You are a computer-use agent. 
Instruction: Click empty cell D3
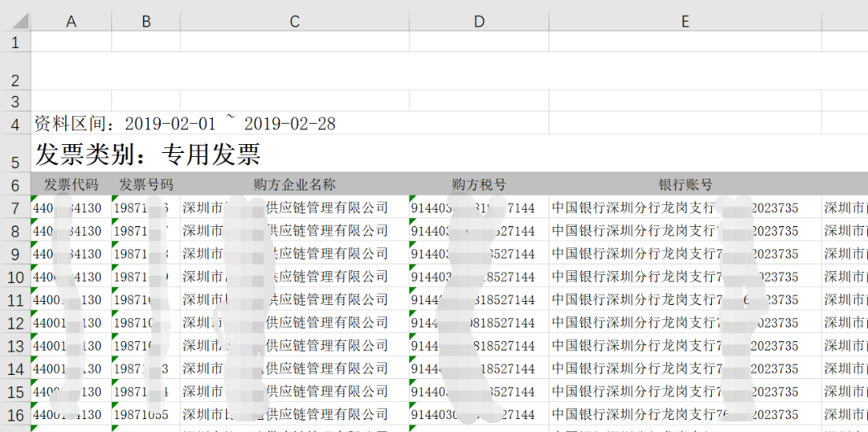click(479, 101)
